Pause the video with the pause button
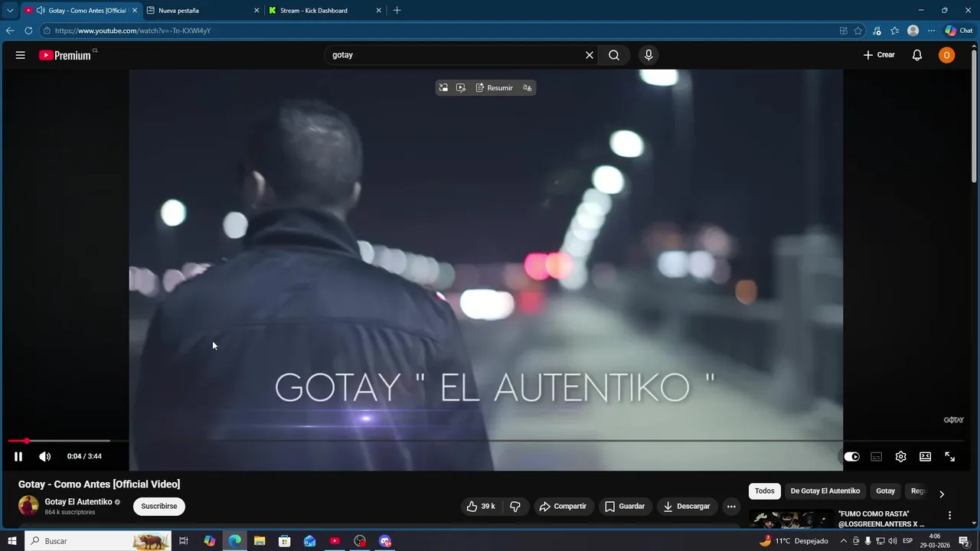This screenshot has height=551, width=980. [18, 457]
